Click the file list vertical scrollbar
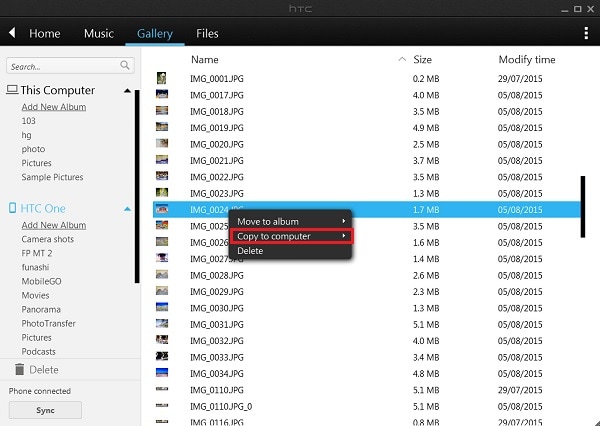Image resolution: width=600 pixels, height=426 pixels. 583,207
